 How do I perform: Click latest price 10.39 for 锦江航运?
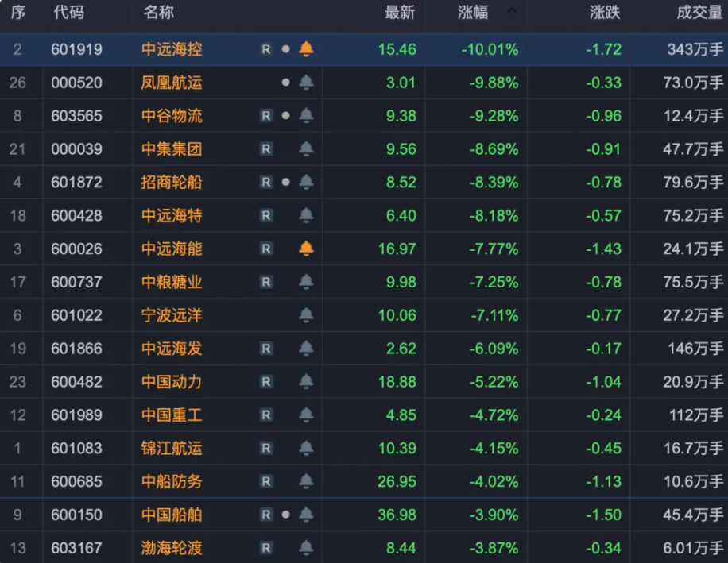pyautogui.click(x=397, y=449)
